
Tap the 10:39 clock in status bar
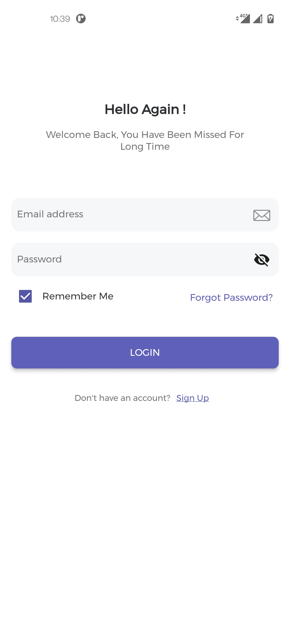(x=60, y=19)
